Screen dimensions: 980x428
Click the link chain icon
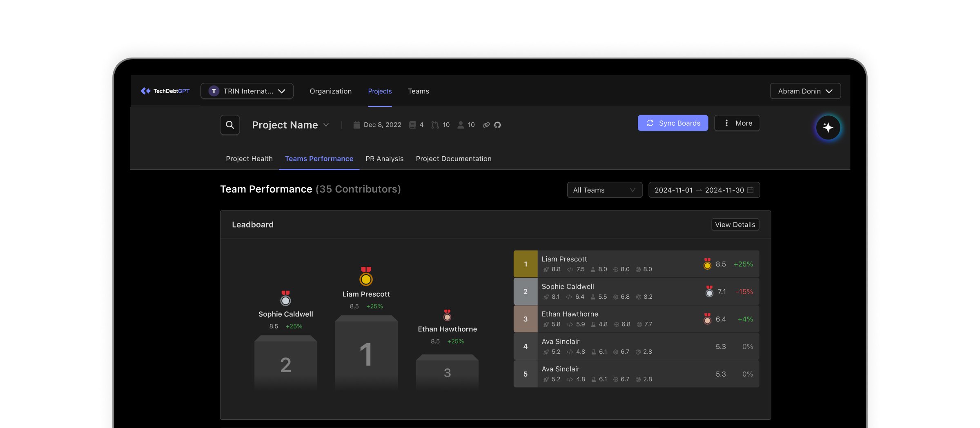point(486,125)
